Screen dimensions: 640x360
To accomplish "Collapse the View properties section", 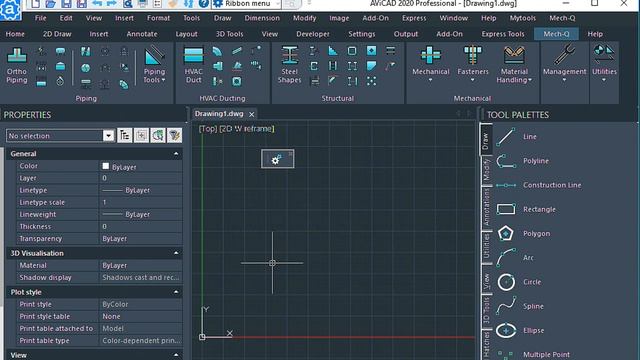I will (176, 355).
